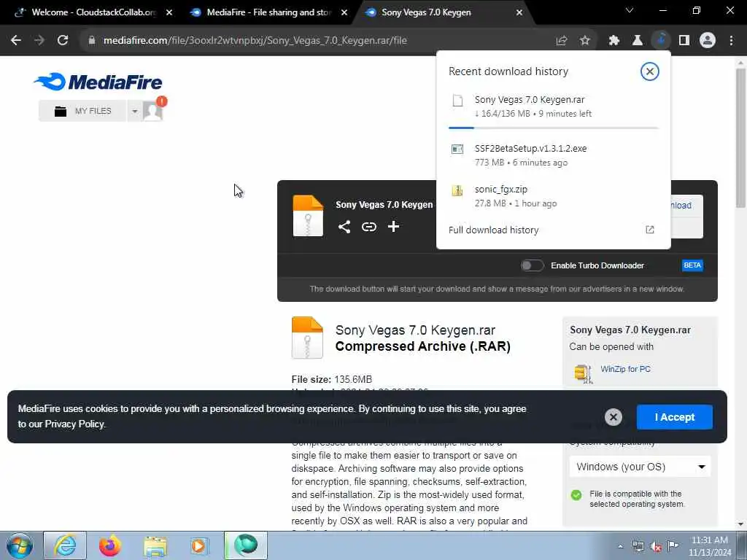Open the Windows (your OS) dropdown
This screenshot has width=747, height=560.
[x=640, y=467]
